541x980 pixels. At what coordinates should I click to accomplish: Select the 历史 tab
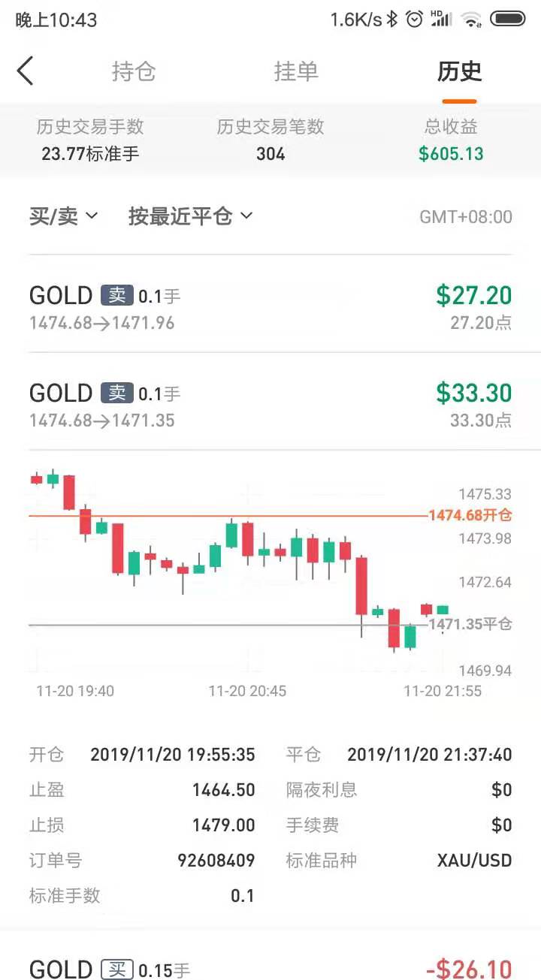click(459, 71)
